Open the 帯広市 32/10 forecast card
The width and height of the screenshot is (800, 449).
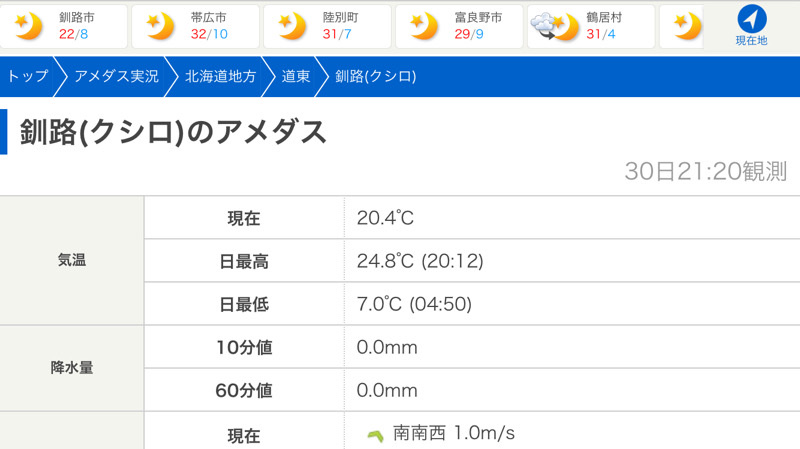coord(195,27)
